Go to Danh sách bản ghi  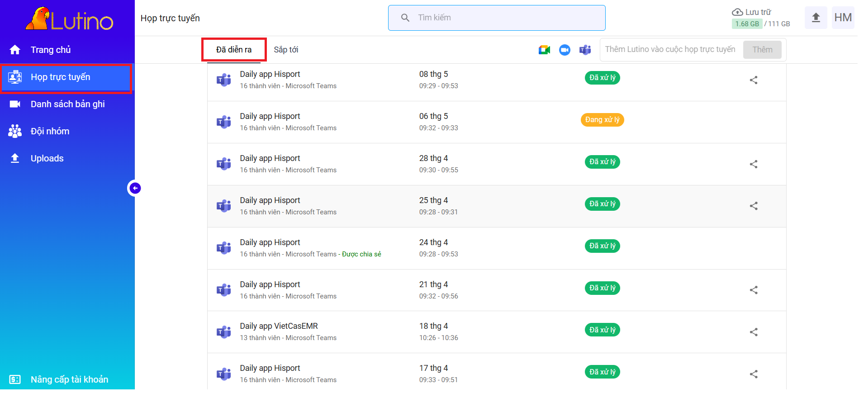[x=67, y=104]
